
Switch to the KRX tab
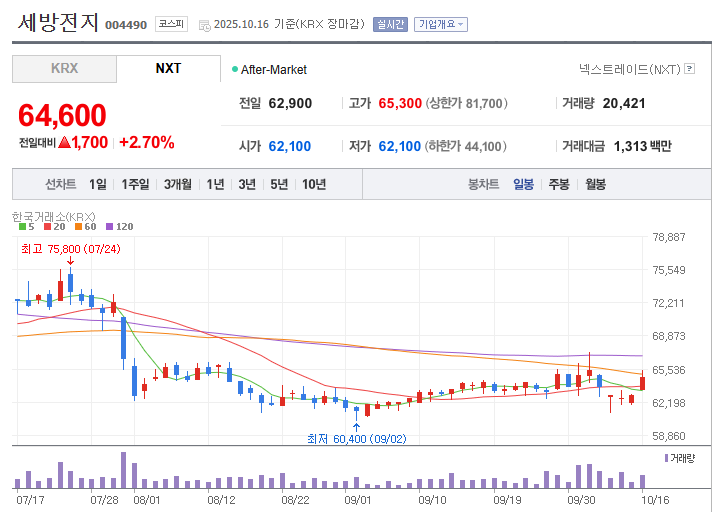coord(64,69)
